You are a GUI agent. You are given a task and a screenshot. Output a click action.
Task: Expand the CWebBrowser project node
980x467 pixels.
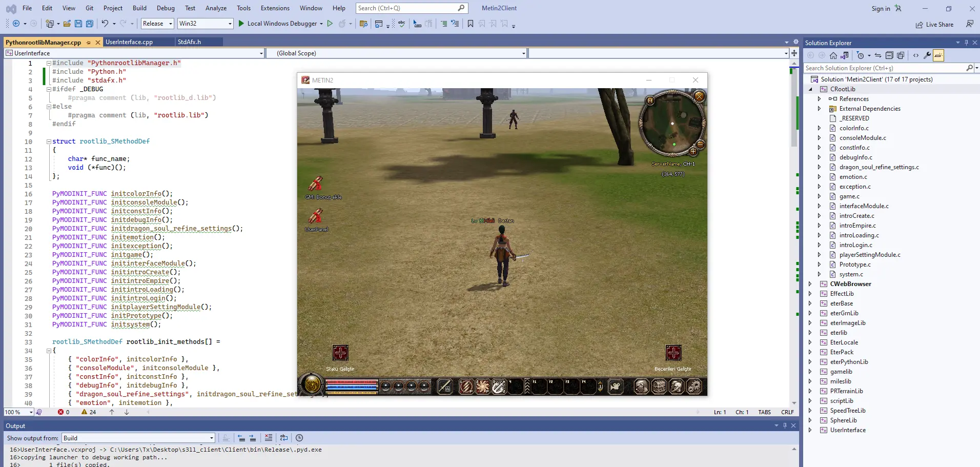(810, 284)
